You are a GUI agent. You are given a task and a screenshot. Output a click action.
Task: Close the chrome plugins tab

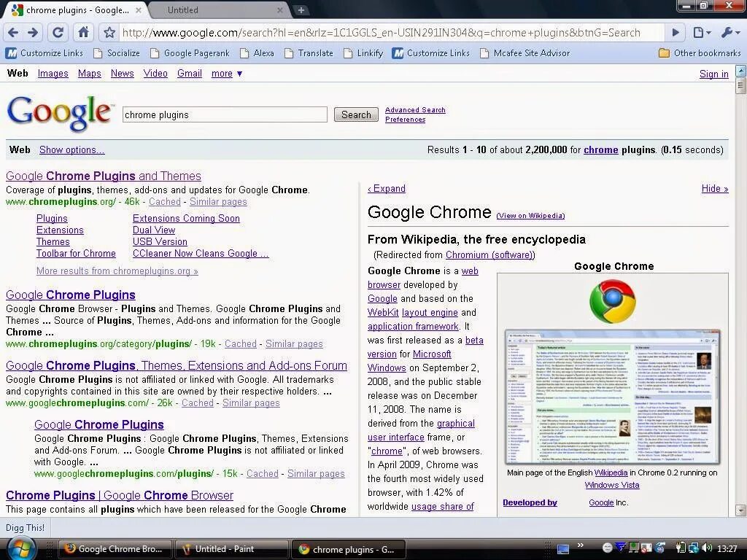138,10
